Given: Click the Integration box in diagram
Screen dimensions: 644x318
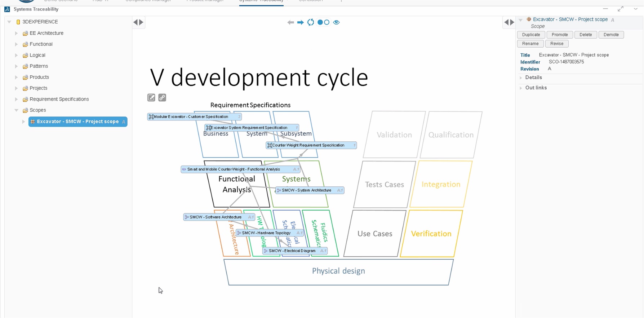Looking at the screenshot, I should tap(441, 184).
